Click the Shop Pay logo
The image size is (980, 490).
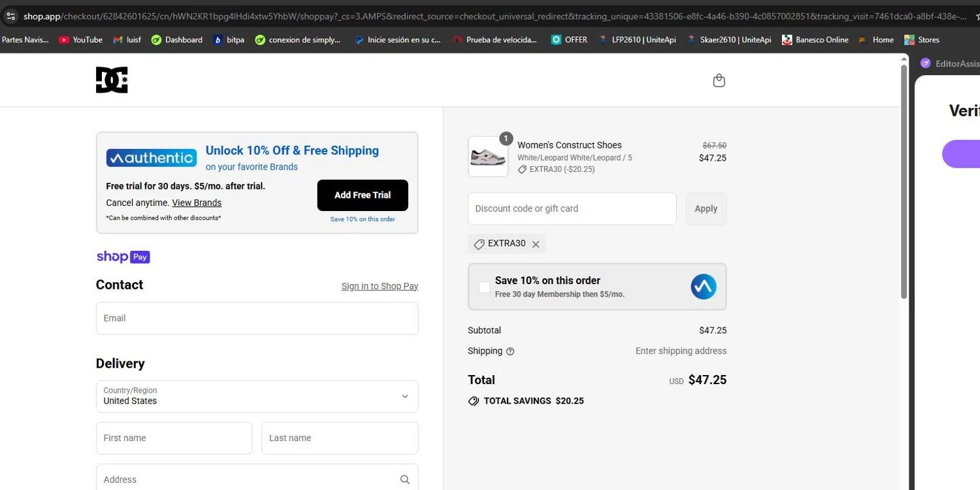(x=123, y=257)
